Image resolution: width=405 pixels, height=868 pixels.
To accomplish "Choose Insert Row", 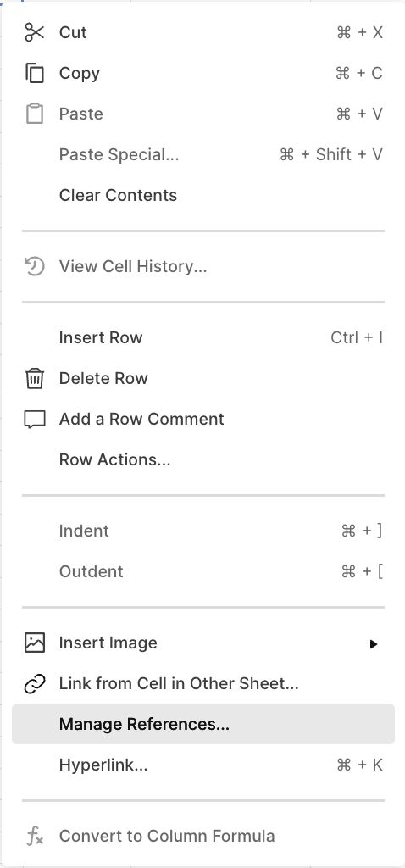I will [203, 337].
